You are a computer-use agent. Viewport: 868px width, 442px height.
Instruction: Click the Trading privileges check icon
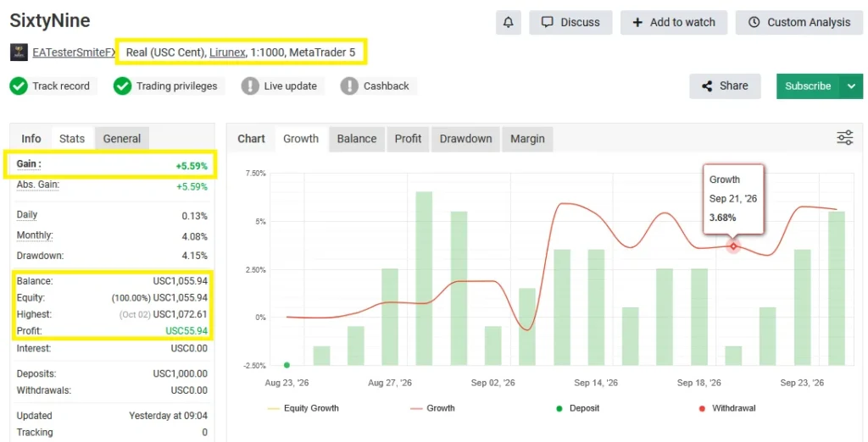coord(122,86)
